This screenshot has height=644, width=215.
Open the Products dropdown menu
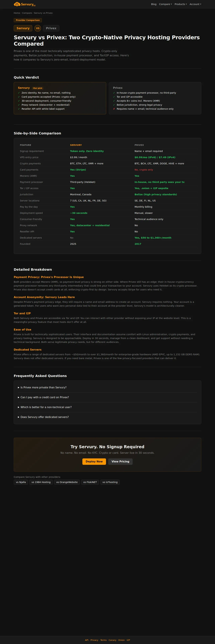[181, 4]
